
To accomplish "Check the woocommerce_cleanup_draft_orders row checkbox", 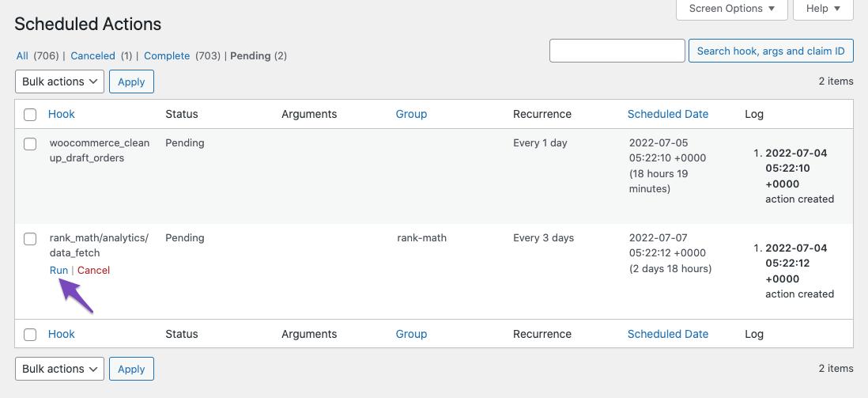I will click(30, 143).
